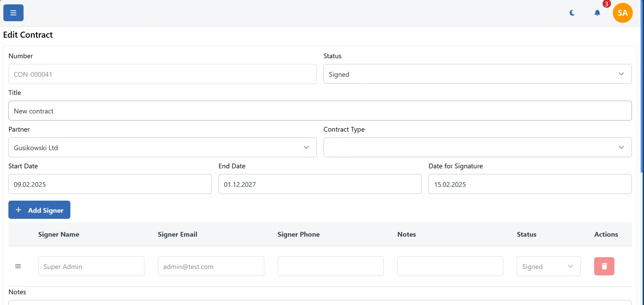
Task: Click the red notification count badge
Action: pyautogui.click(x=606, y=4)
